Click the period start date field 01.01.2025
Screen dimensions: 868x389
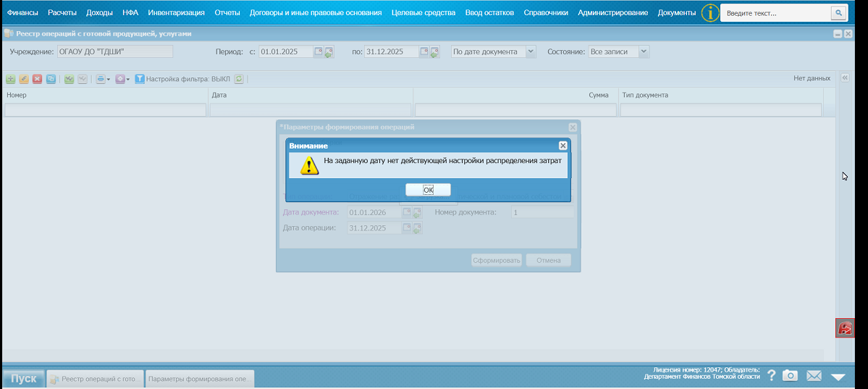(x=286, y=51)
